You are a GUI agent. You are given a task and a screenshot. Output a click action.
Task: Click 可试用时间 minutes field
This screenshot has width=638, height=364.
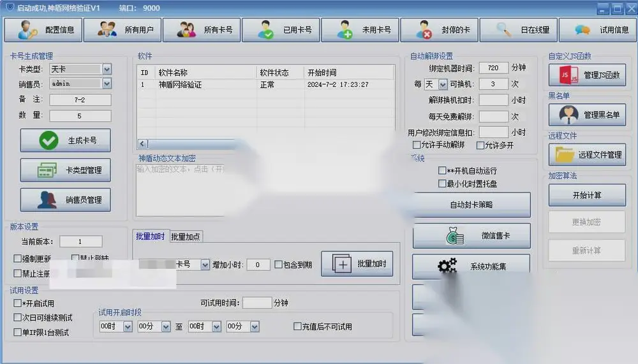click(257, 303)
